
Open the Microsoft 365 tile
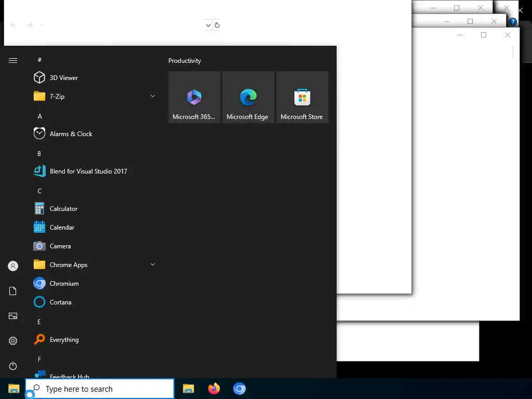click(x=194, y=97)
